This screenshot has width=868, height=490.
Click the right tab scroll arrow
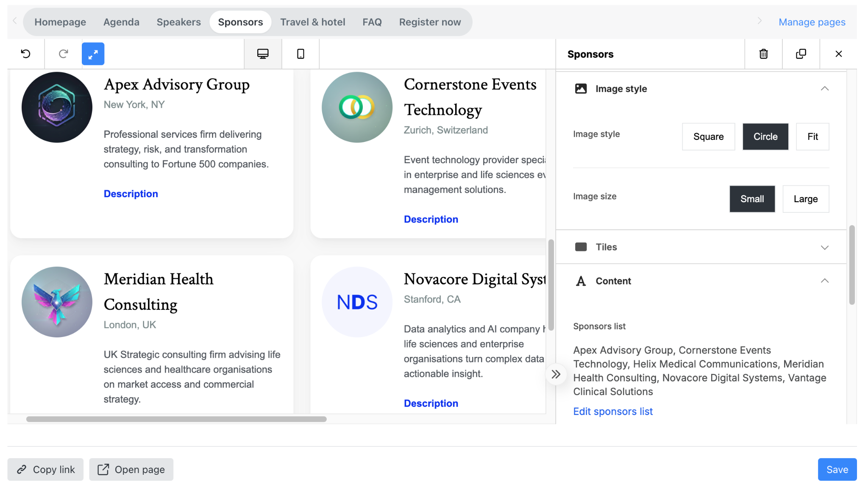759,20
